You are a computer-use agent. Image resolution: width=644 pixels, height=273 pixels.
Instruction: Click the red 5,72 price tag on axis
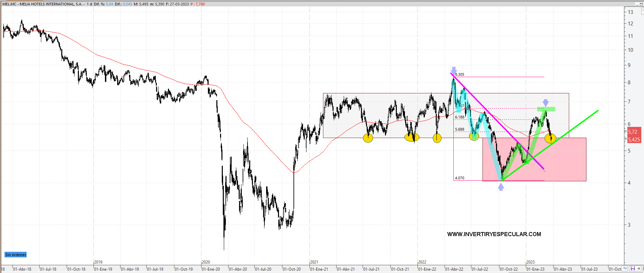click(633, 132)
